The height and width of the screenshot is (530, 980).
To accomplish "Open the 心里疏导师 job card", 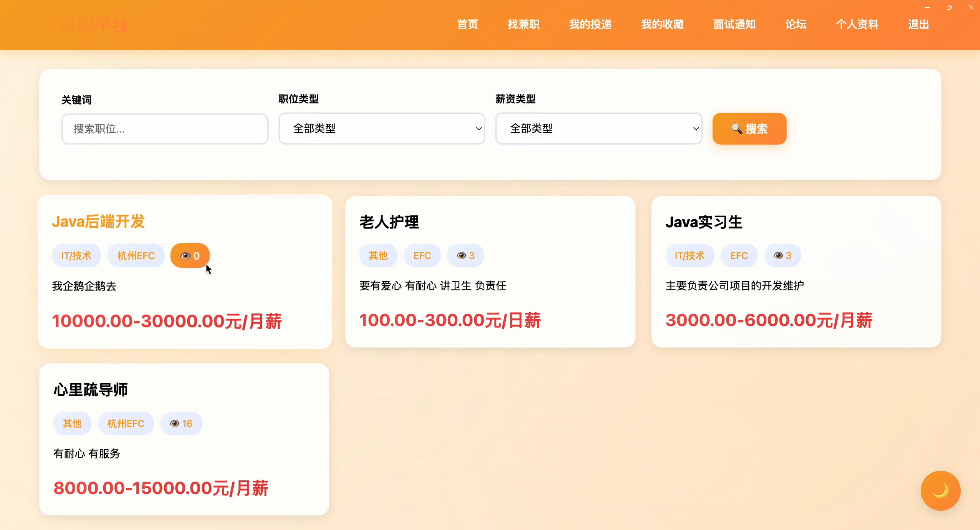I will pyautogui.click(x=91, y=390).
